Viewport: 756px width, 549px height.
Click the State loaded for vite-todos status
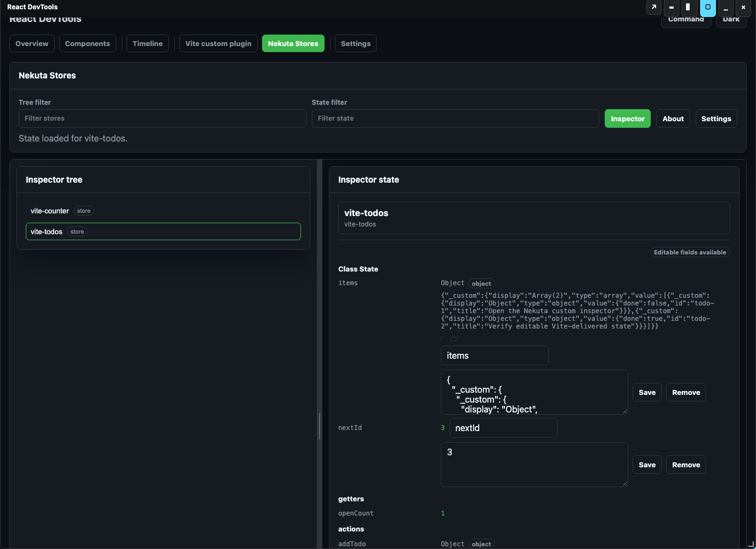point(73,138)
